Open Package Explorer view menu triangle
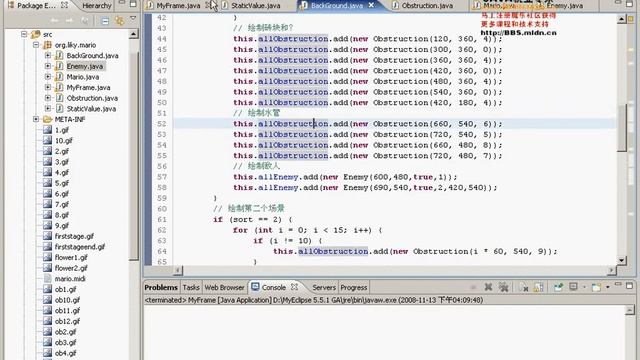The height and width of the screenshot is (360, 640). [133, 19]
